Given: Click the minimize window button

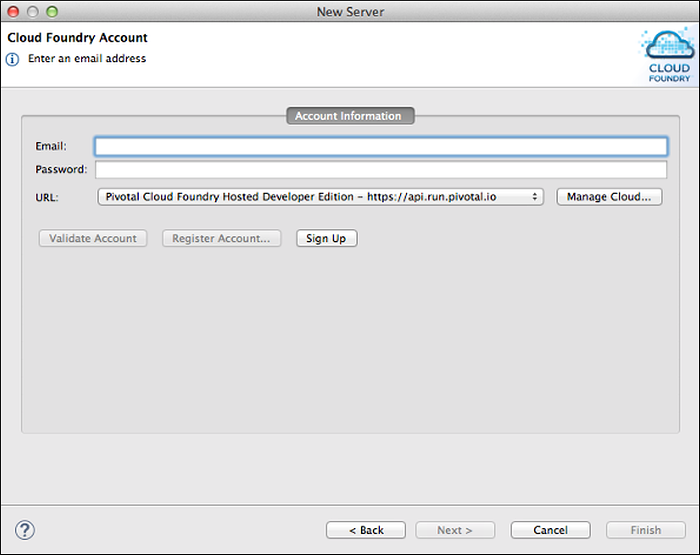Looking at the screenshot, I should tap(33, 12).
